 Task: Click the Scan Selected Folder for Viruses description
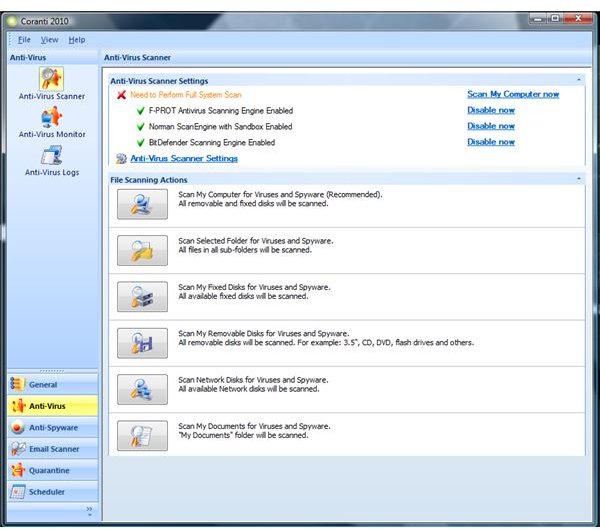tap(256, 245)
